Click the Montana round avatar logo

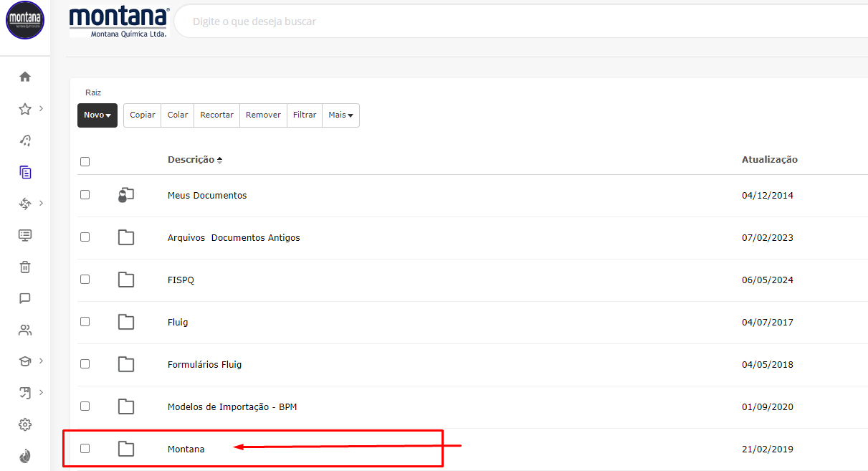(25, 20)
